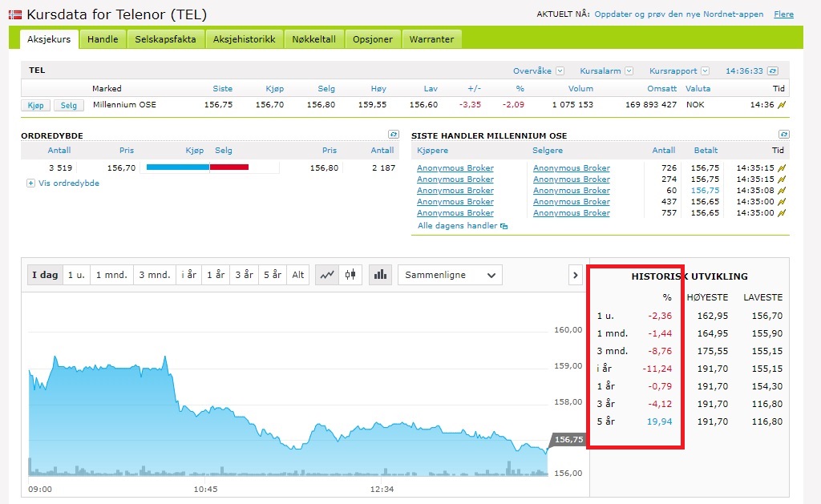Select the 5 år chart period

click(x=273, y=275)
